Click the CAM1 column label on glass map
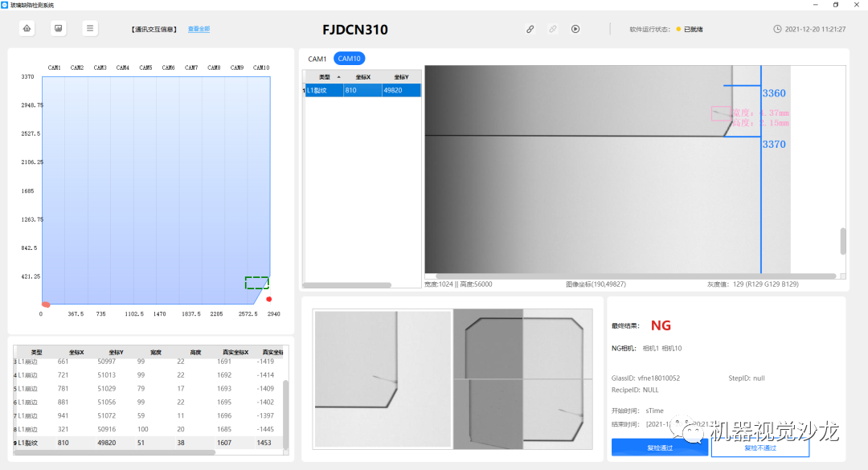 point(55,67)
